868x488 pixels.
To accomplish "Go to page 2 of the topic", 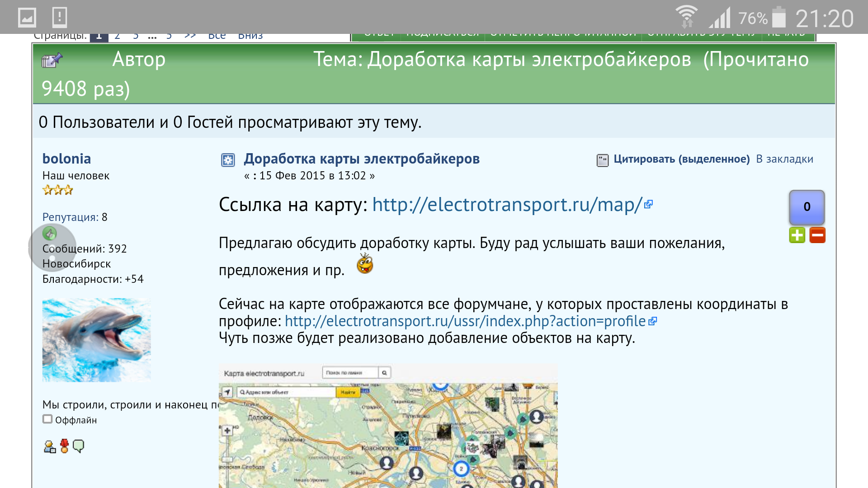I will [117, 36].
